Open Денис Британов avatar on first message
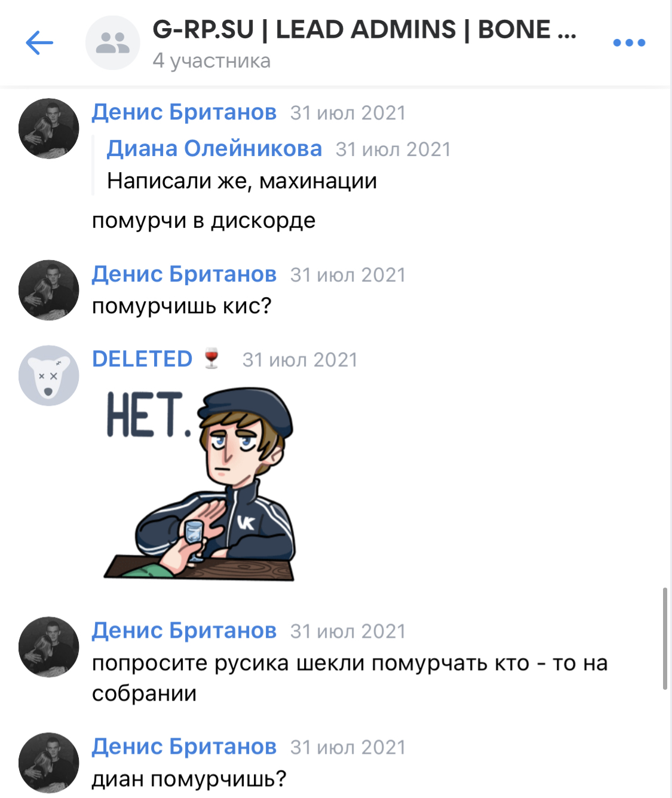 [49, 129]
